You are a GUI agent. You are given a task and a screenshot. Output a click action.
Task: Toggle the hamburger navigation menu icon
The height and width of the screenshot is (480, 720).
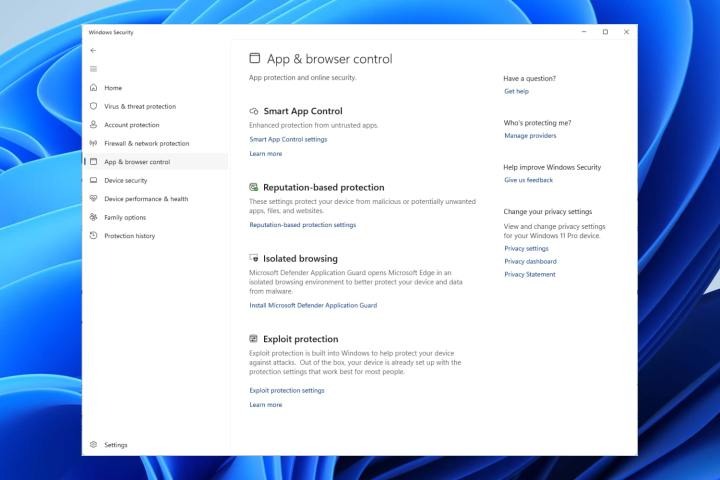point(93,69)
